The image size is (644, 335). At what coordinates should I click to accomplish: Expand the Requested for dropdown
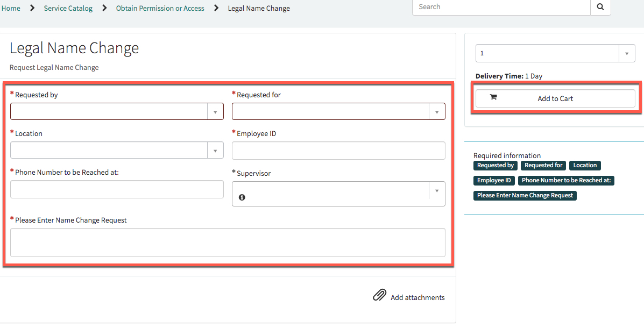(x=437, y=111)
